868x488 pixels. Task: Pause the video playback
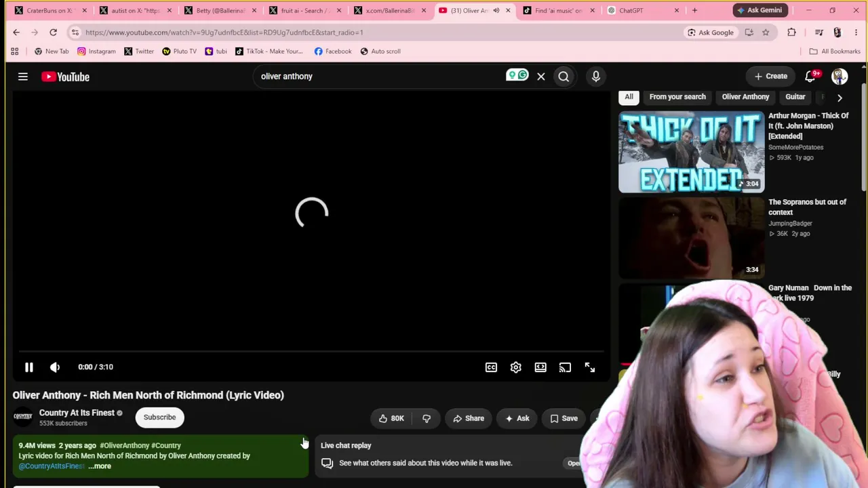click(x=29, y=367)
